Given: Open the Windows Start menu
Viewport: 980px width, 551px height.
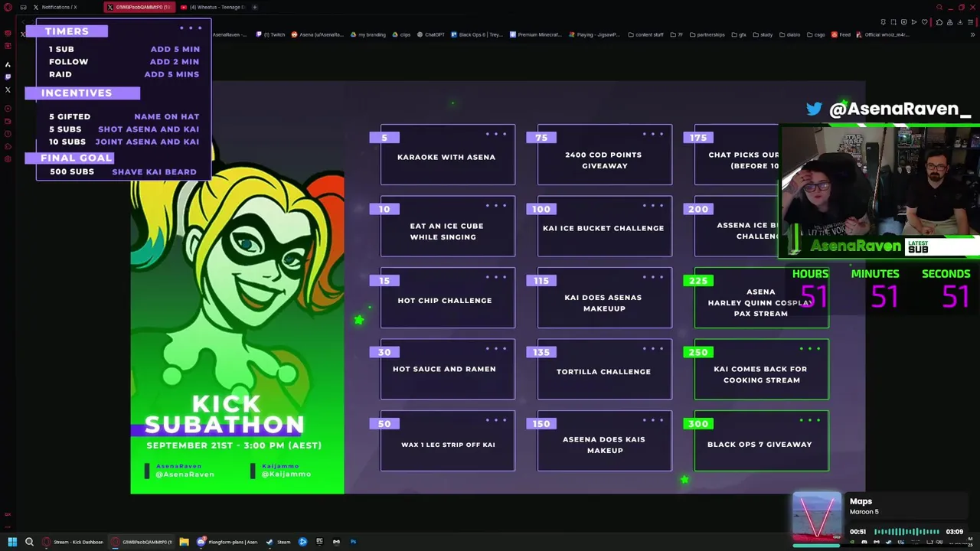Looking at the screenshot, I should click(x=12, y=542).
